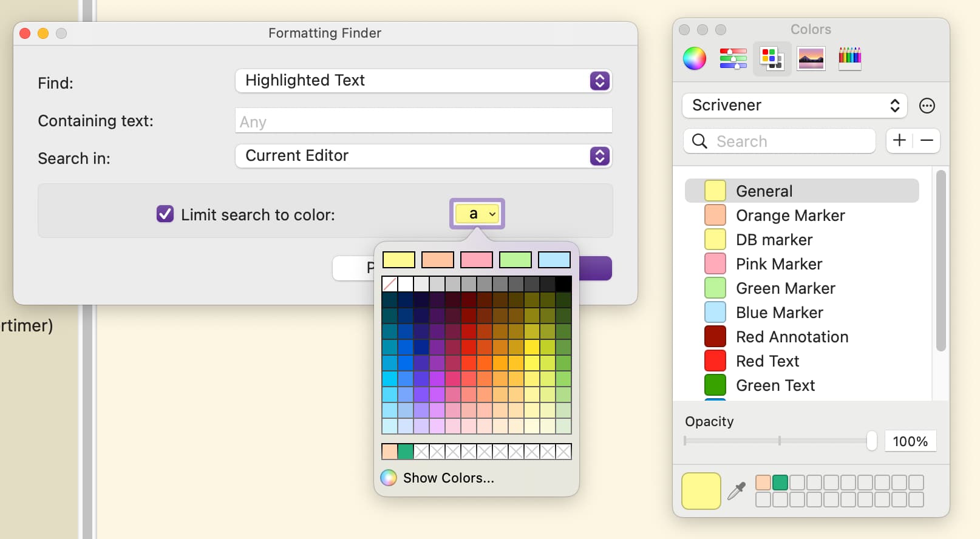Select the color palettes tab
Screen dimensions: 980x539
tap(772, 58)
